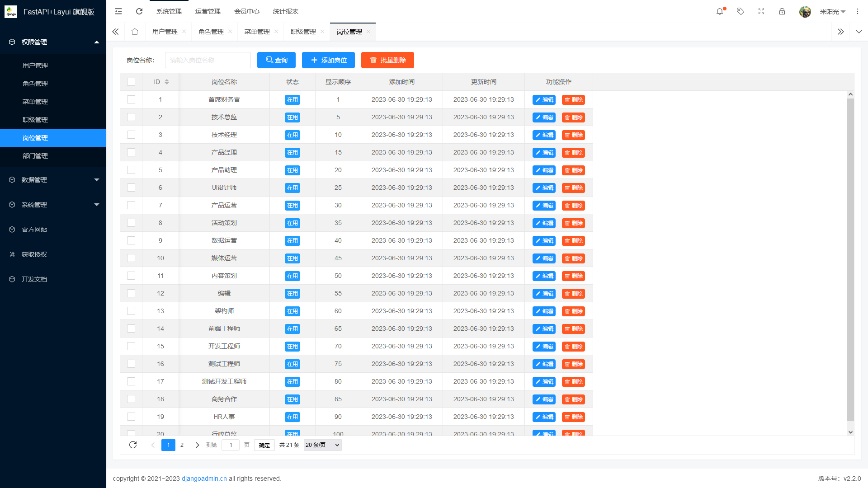Select the checkbox for 技术总监 row
This screenshot has height=488, width=868.
pos(131,117)
